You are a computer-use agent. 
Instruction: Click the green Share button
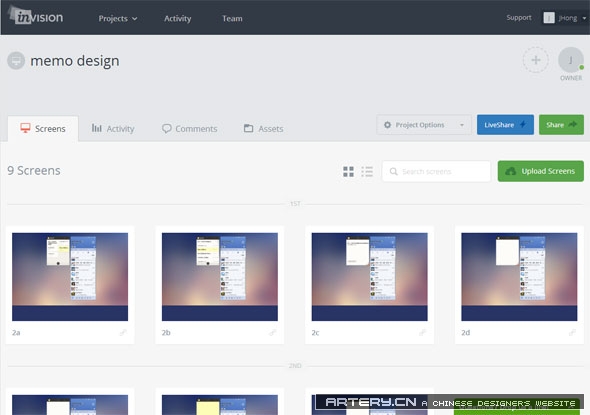[x=561, y=125]
